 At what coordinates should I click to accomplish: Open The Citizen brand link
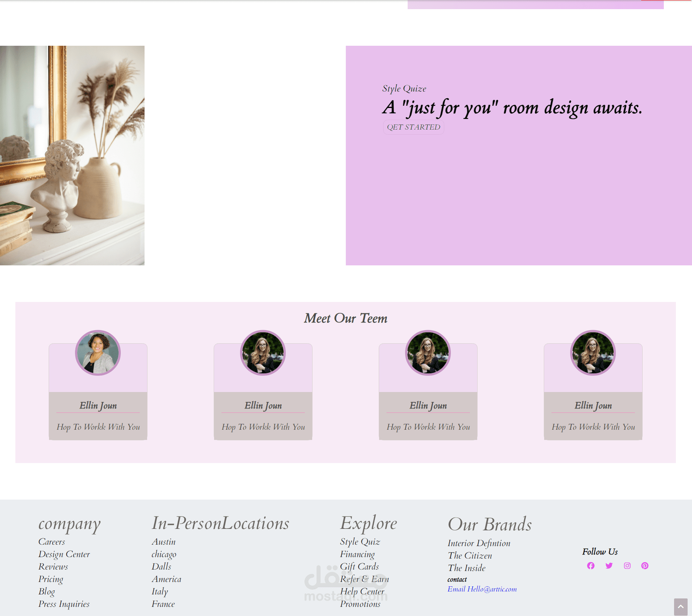pos(470,556)
